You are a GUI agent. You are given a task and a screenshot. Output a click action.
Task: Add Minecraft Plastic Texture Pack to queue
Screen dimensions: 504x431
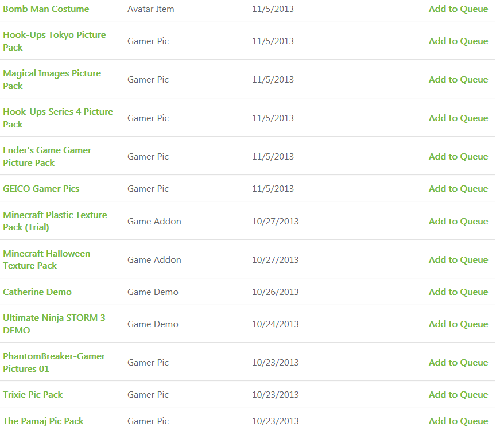coord(458,221)
